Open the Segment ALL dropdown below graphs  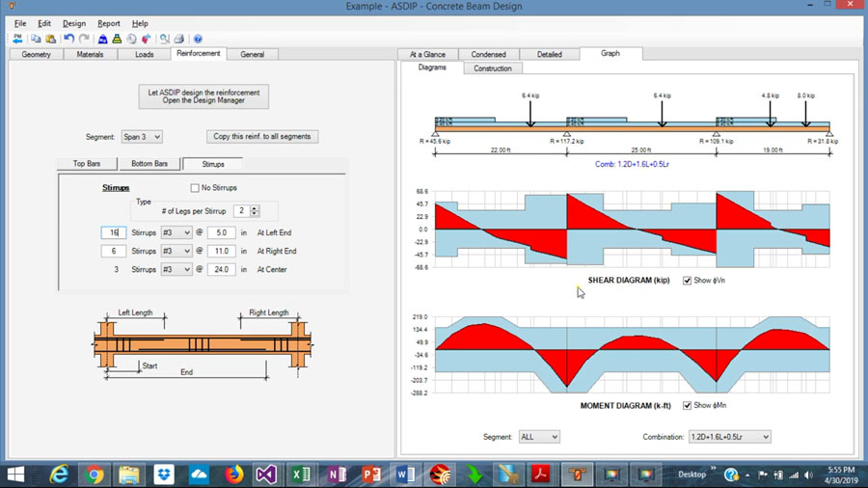point(539,437)
